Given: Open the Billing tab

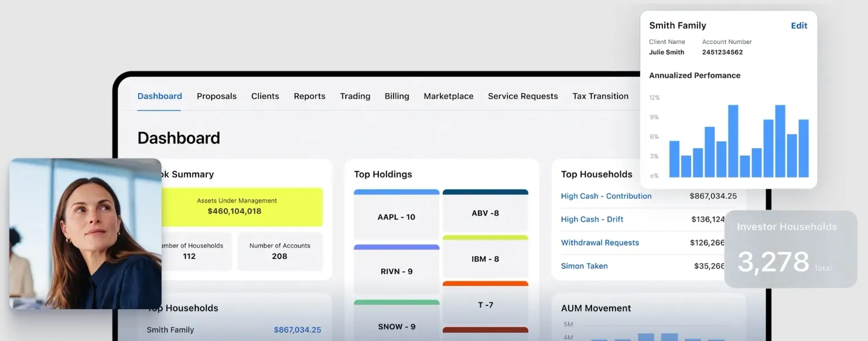Looking at the screenshot, I should (397, 96).
